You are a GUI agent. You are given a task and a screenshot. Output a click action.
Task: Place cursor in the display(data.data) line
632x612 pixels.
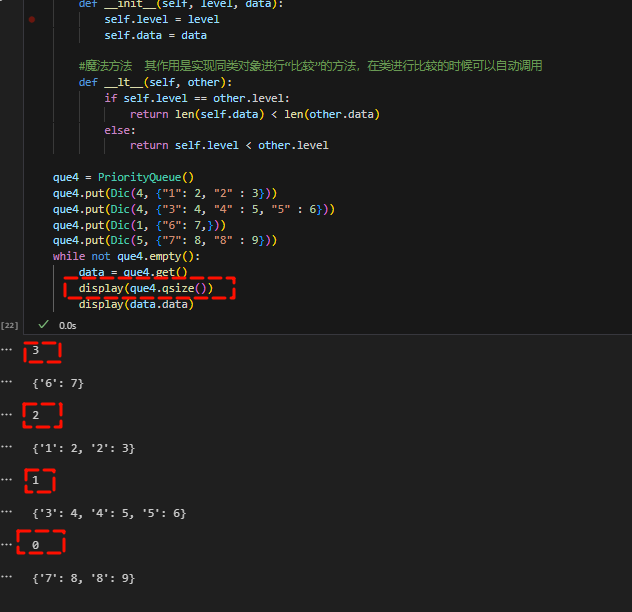tap(136, 304)
